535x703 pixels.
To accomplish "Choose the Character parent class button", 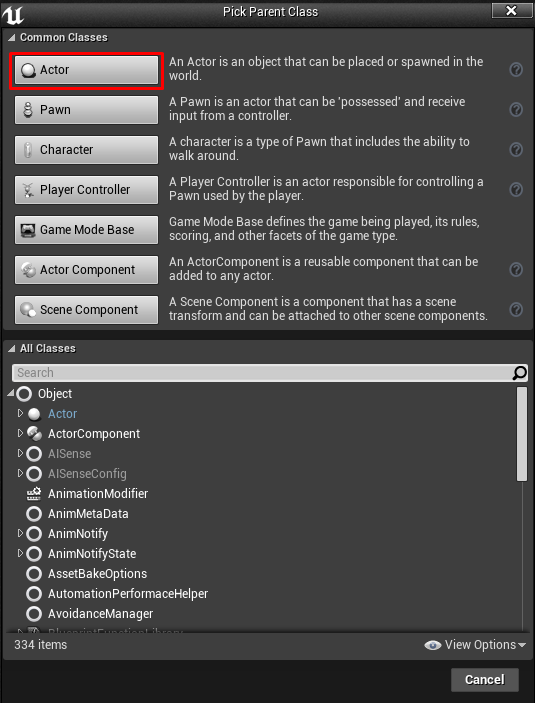I will 86,150.
